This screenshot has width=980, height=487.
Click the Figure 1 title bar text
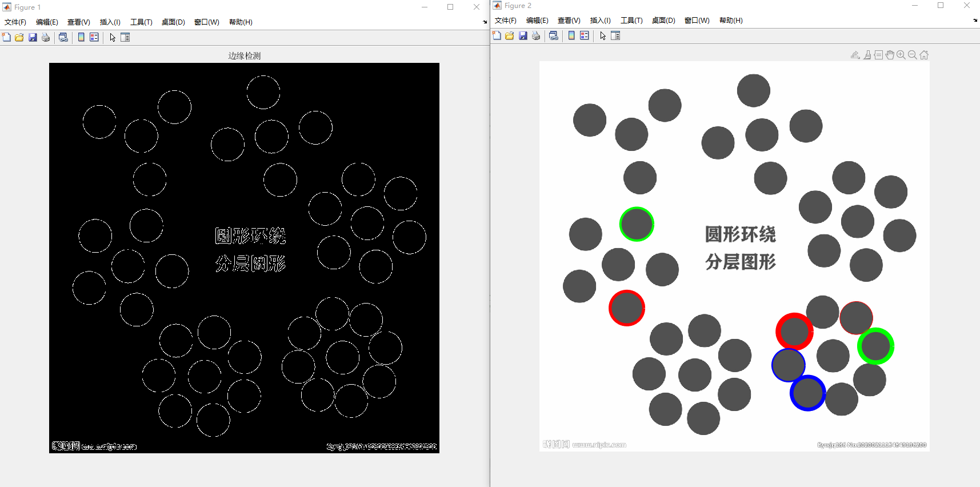click(27, 7)
